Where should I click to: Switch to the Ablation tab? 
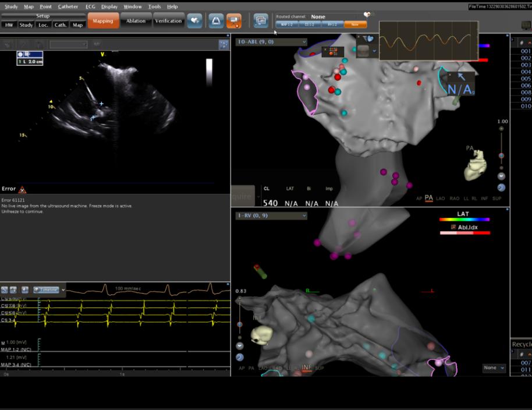136,21
